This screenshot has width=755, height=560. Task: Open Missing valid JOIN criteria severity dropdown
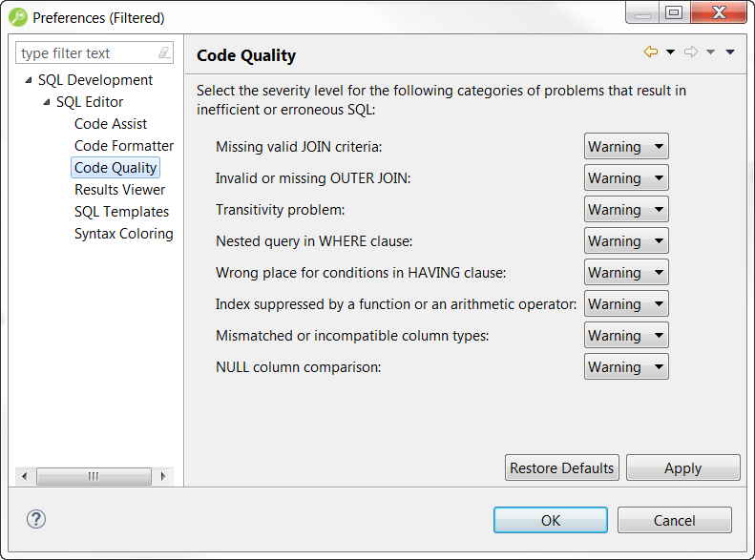[x=626, y=147]
